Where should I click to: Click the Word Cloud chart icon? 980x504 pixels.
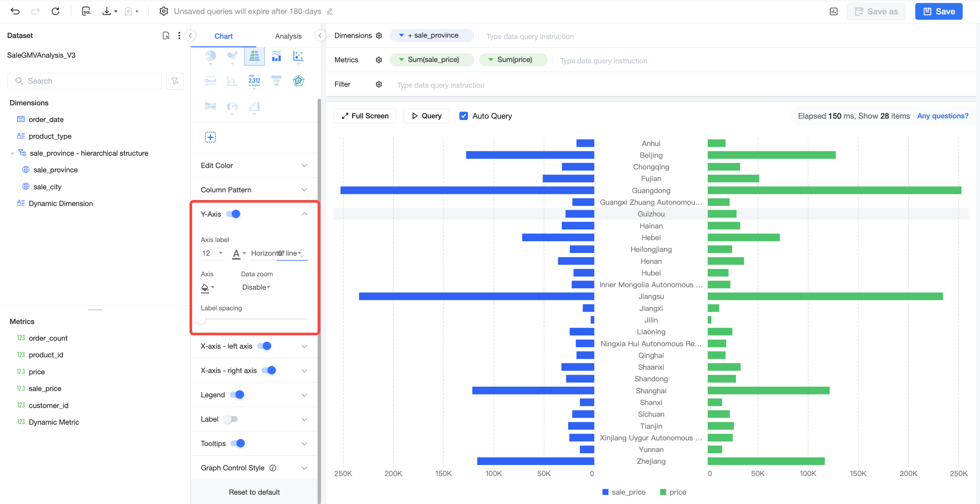click(x=210, y=81)
